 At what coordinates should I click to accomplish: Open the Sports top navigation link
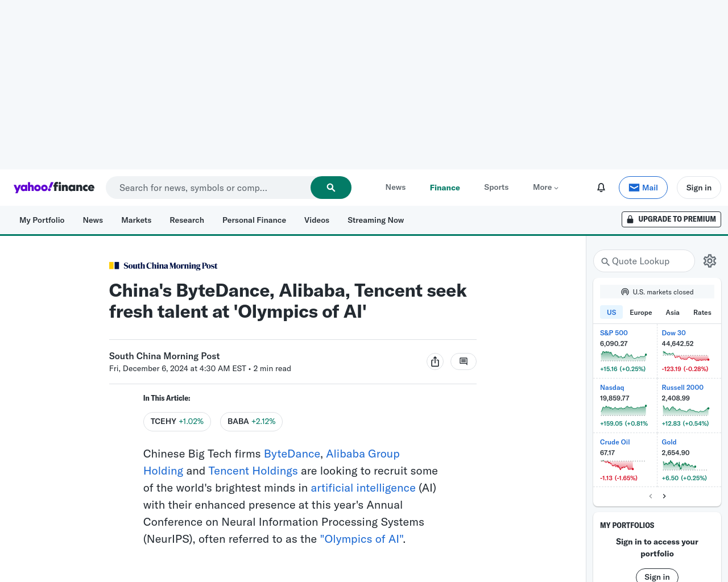point(497,187)
